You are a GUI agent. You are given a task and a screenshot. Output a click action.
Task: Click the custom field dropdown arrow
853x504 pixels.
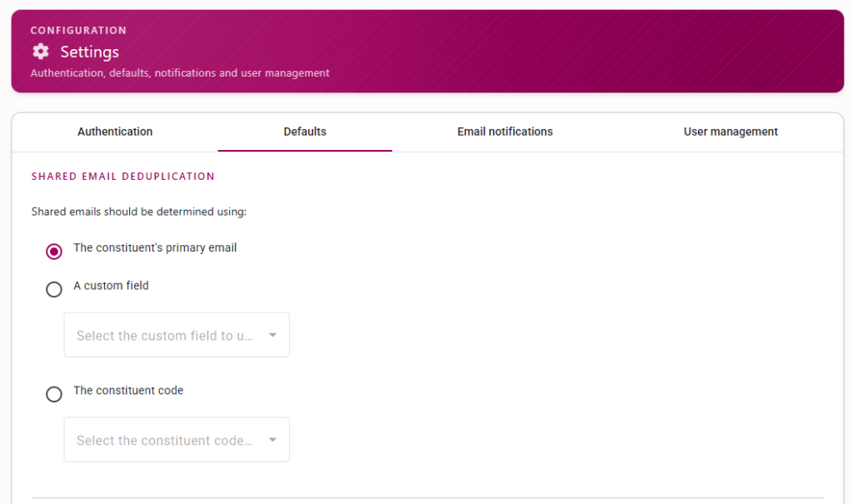point(272,335)
